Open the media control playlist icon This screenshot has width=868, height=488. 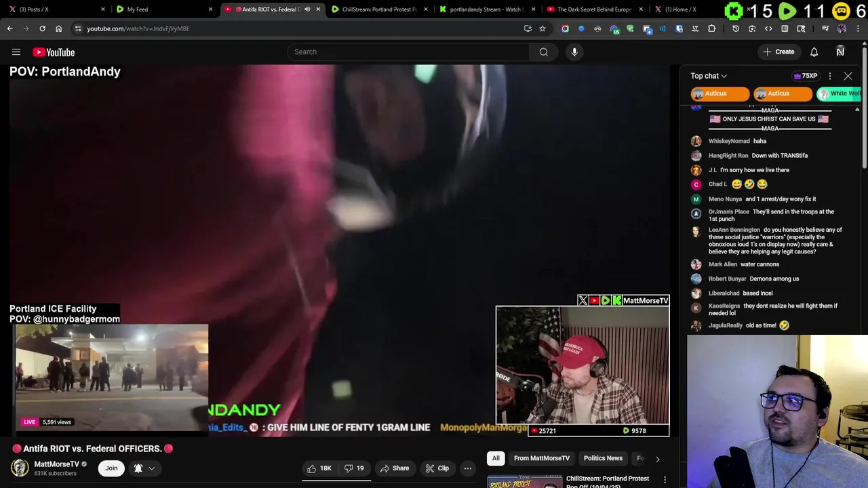coord(825,28)
